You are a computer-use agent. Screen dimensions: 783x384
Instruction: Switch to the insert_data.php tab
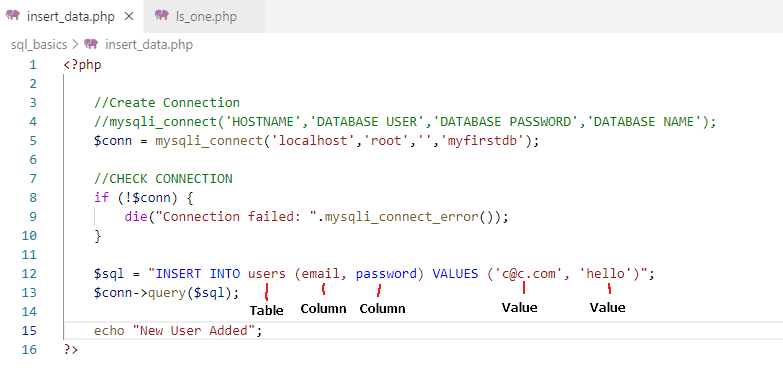(71, 16)
